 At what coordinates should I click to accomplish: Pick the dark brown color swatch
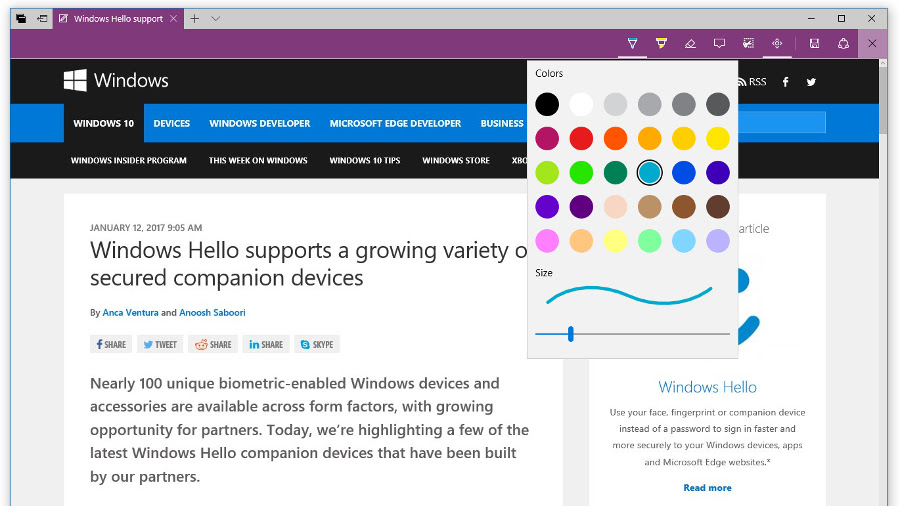pos(717,207)
